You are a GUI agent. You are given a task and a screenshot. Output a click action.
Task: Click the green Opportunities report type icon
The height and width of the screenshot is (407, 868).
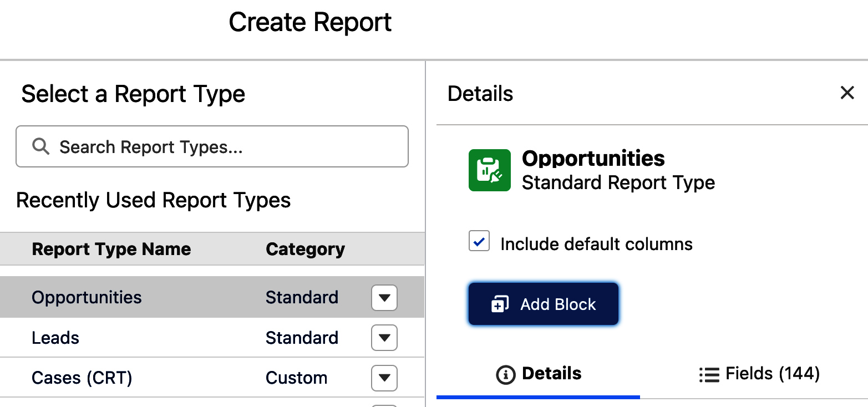(x=489, y=170)
